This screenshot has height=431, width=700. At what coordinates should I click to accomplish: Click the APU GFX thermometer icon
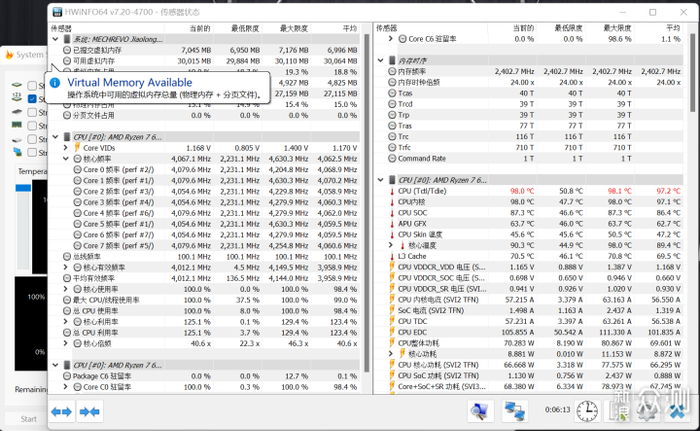[x=392, y=224]
